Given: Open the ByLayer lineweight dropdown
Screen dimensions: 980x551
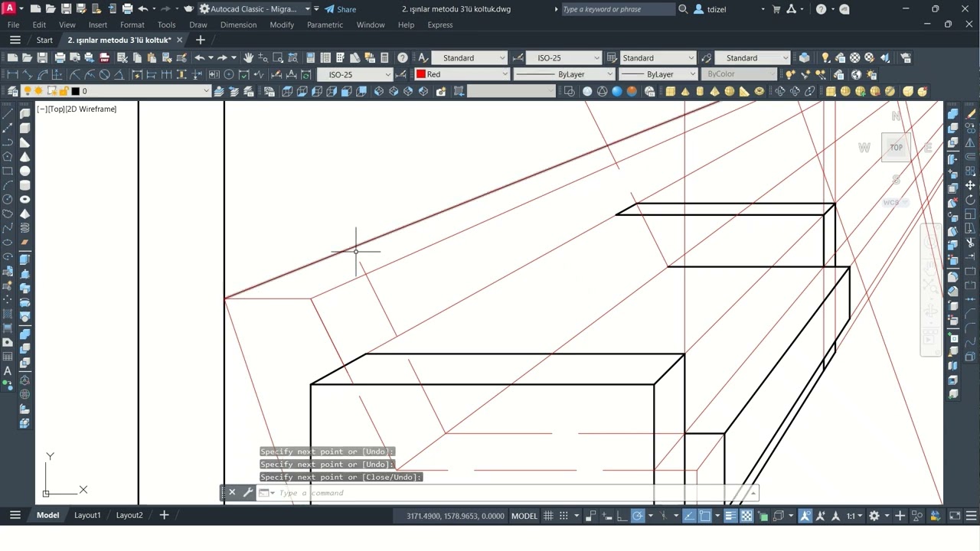Looking at the screenshot, I should click(658, 74).
